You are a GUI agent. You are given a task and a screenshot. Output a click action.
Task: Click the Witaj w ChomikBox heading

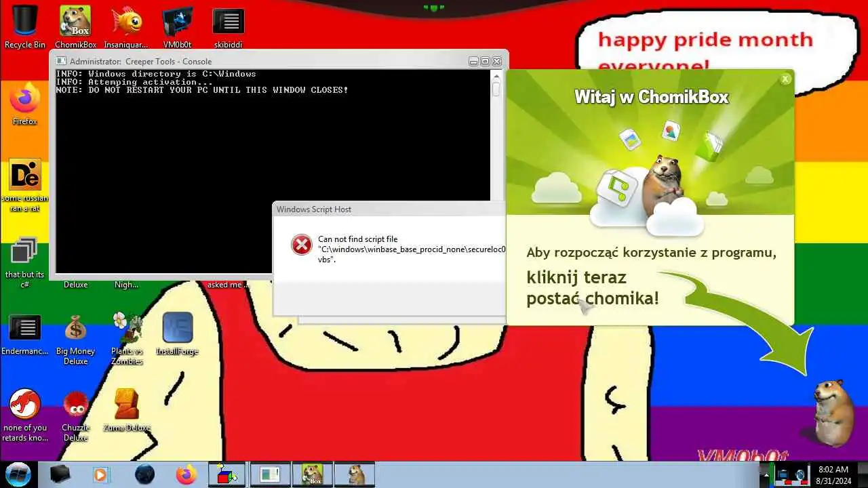[x=651, y=96]
